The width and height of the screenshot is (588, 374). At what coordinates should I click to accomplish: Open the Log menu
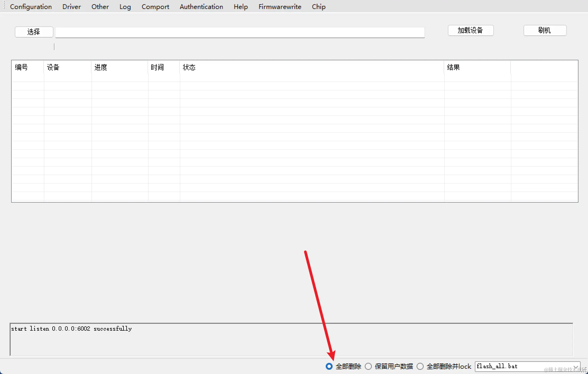pyautogui.click(x=125, y=7)
